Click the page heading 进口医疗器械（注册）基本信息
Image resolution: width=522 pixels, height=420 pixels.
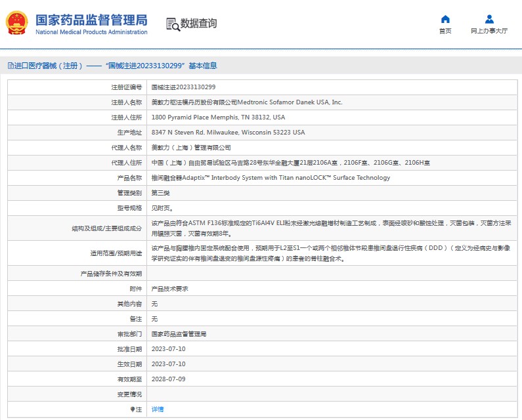(x=112, y=66)
